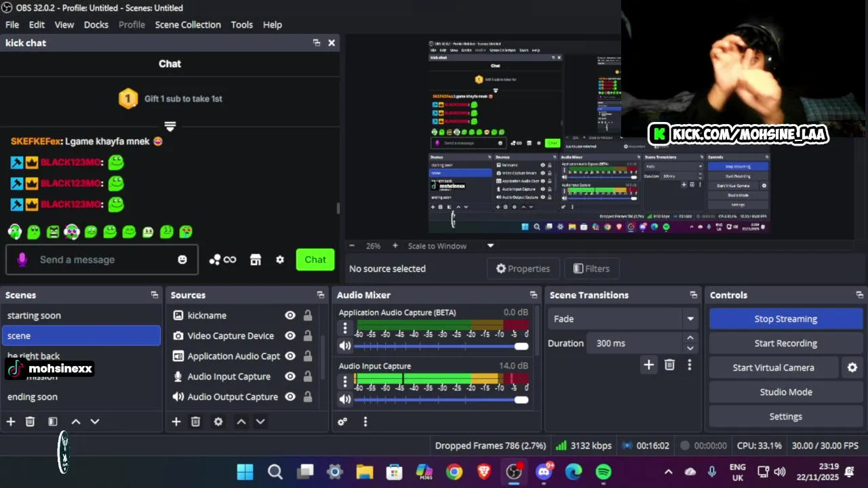Image resolution: width=868 pixels, height=488 pixels.
Task: Mute Application Audio Capture speaker icon
Action: tap(345, 346)
